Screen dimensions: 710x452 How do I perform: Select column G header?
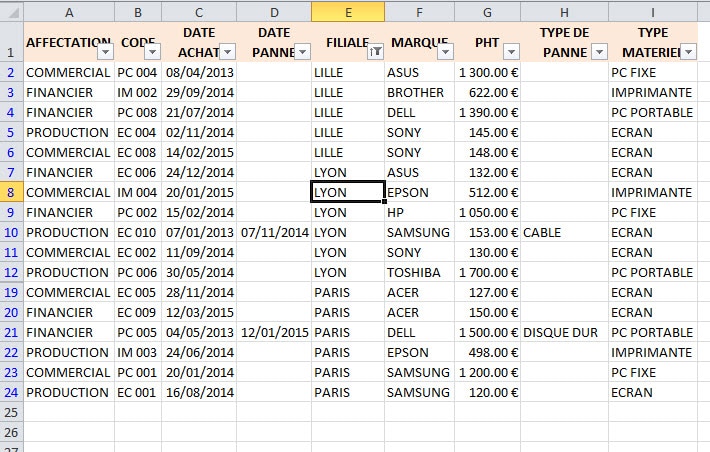[487, 12]
